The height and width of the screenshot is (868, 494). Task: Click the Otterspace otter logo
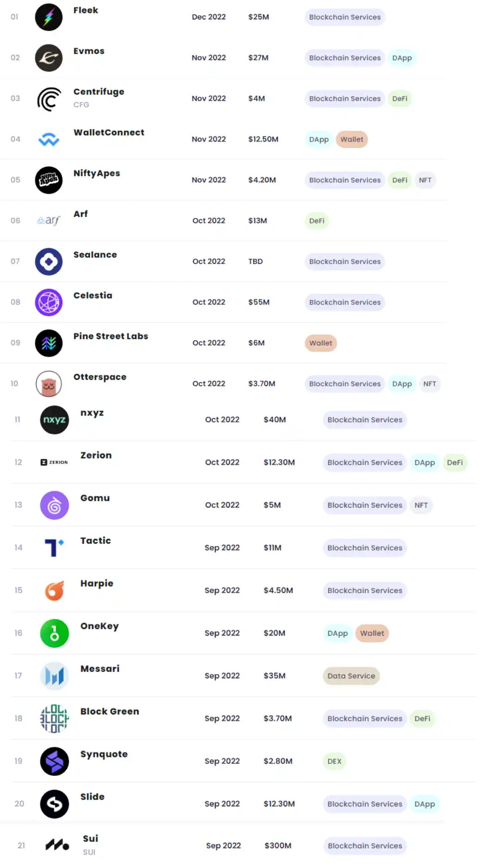point(49,384)
